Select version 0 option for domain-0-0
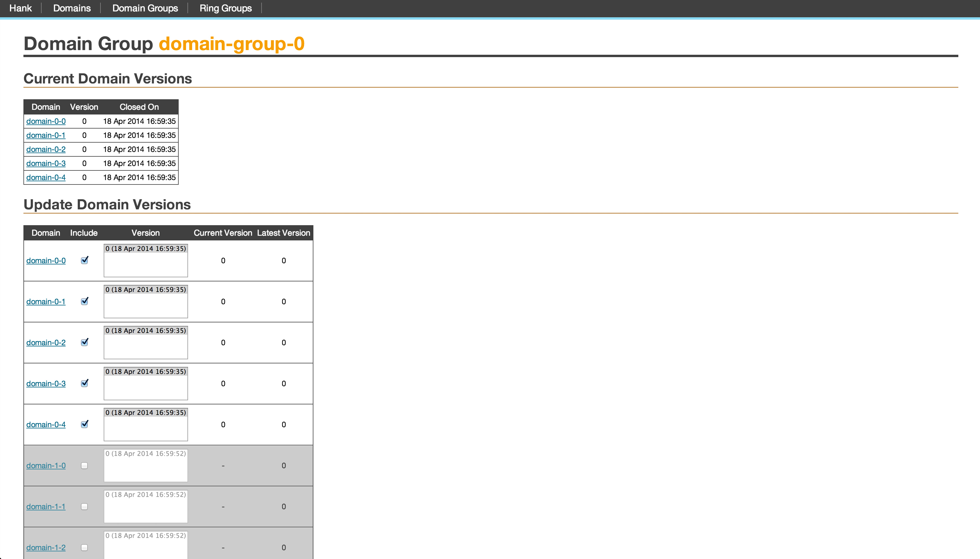 point(146,249)
